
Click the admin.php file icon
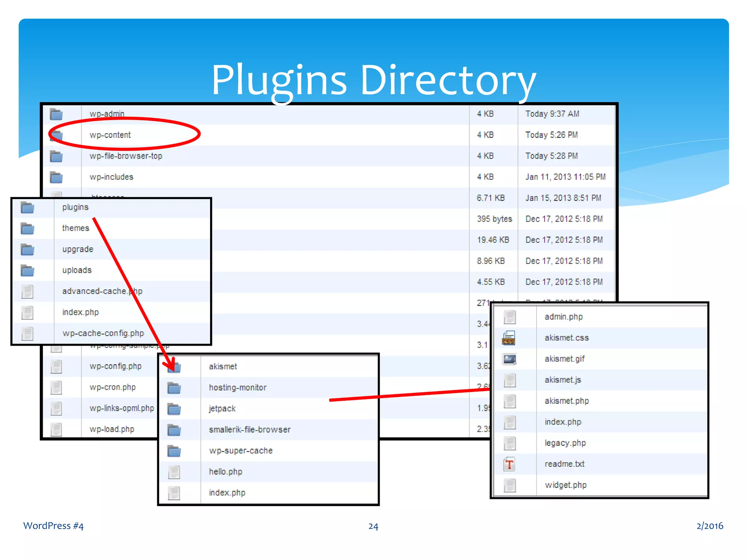point(510,317)
